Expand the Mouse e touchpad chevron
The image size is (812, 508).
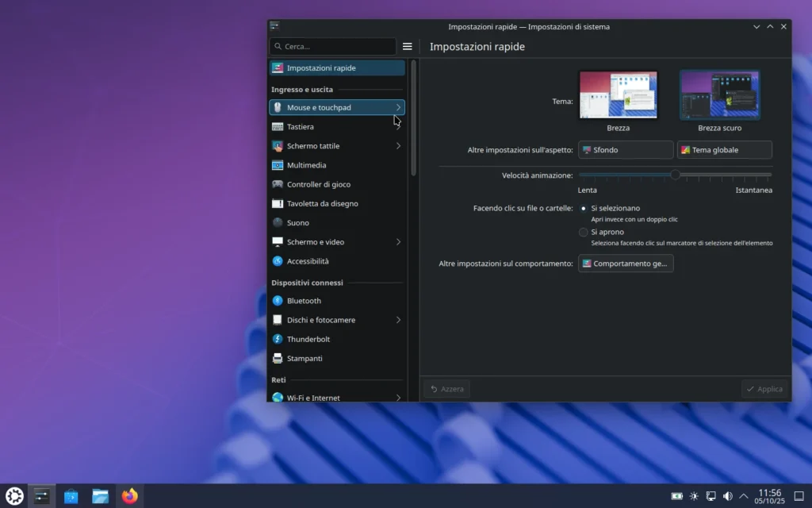398,107
